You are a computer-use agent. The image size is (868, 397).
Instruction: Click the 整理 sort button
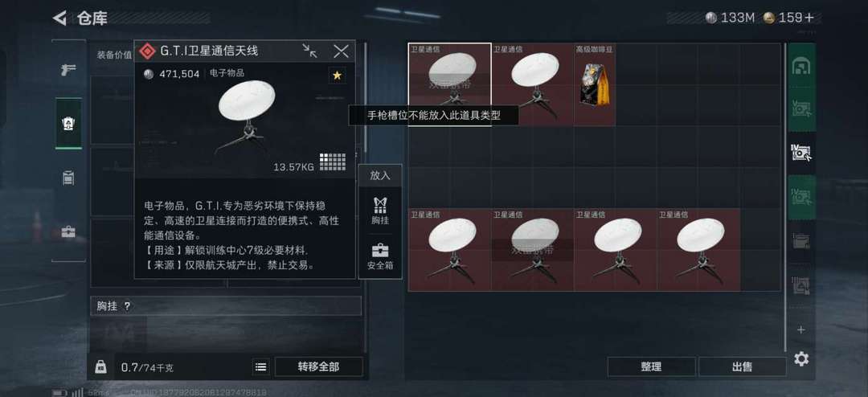651,366
